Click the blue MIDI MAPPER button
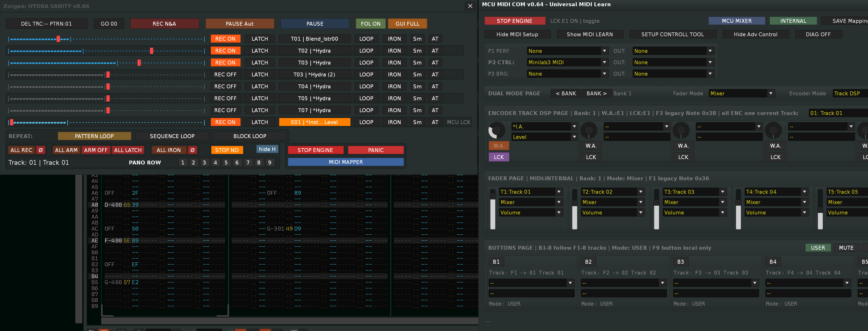This screenshot has height=331, width=868. [346, 162]
